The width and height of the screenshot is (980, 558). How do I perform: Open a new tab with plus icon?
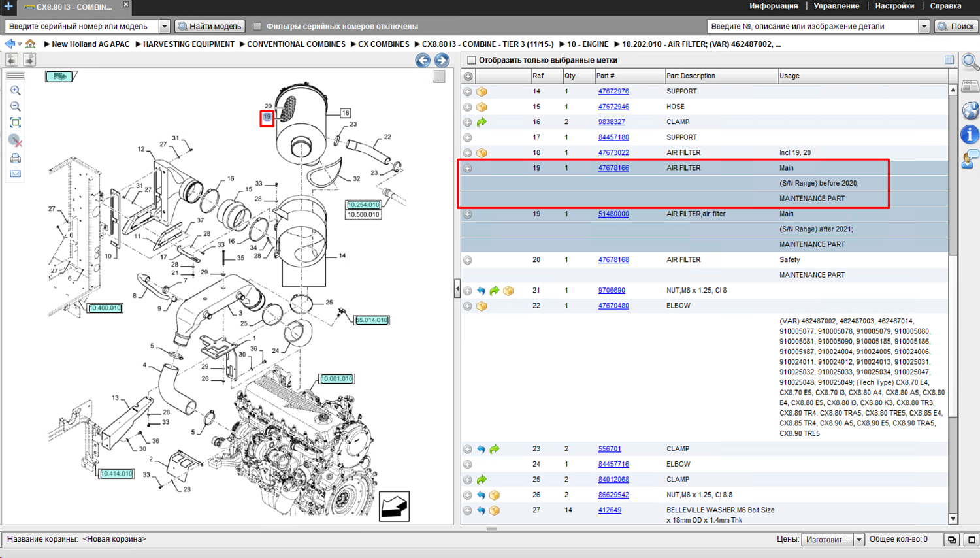click(8, 7)
